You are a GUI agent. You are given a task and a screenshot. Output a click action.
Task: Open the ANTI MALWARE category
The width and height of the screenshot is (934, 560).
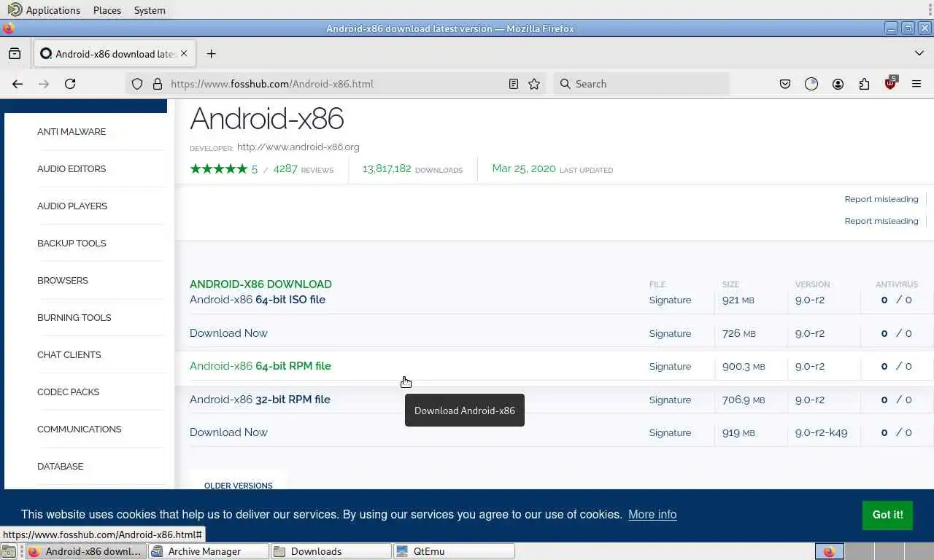pyautogui.click(x=72, y=132)
